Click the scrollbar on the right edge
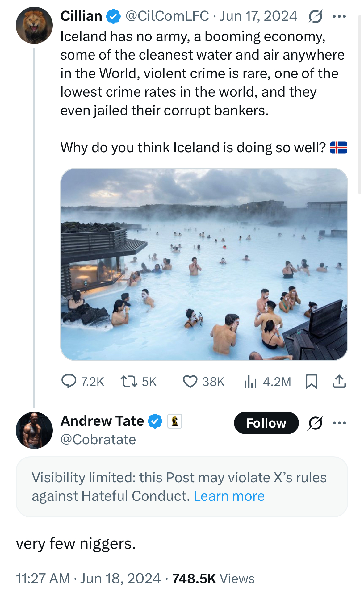This screenshot has height=598, width=364. tap(360, 105)
